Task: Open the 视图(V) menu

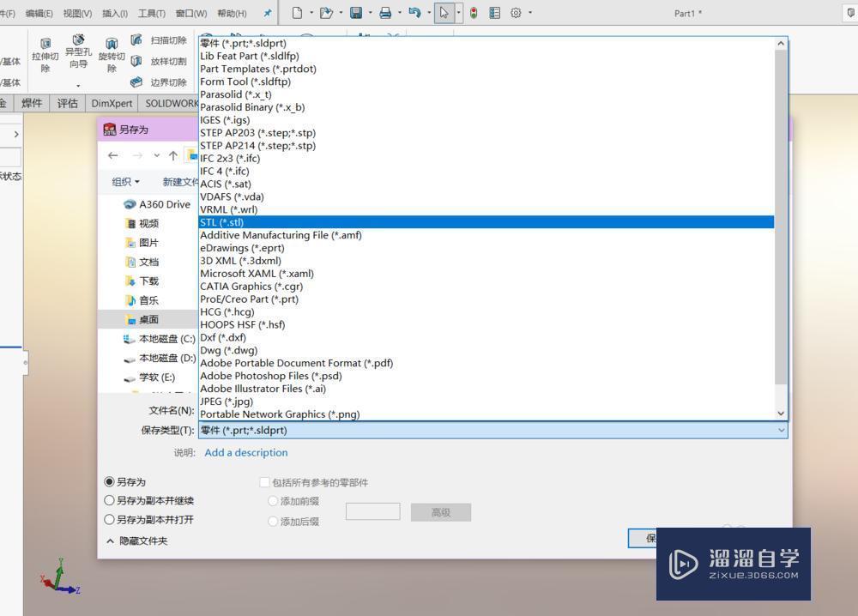Action: coord(77,13)
